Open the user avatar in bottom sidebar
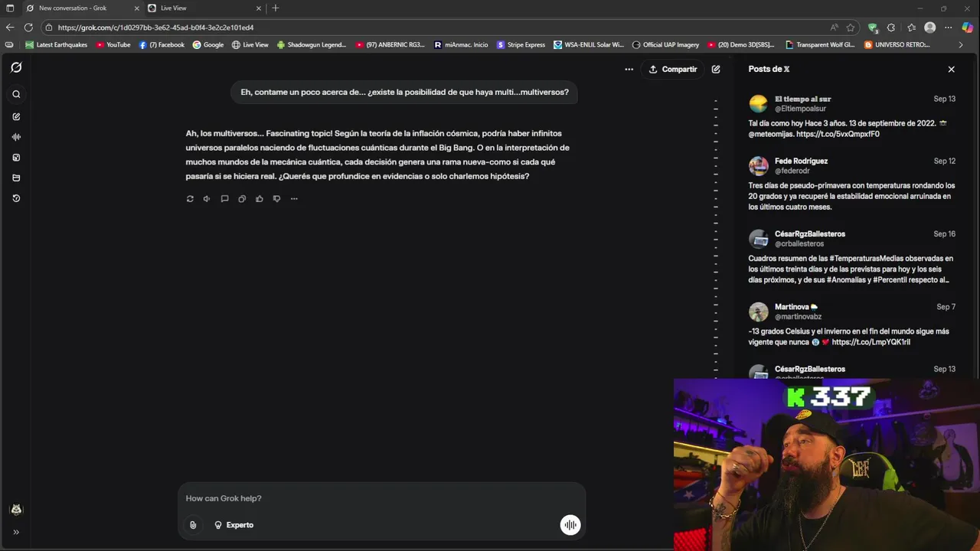This screenshot has height=551, width=980. [x=16, y=510]
